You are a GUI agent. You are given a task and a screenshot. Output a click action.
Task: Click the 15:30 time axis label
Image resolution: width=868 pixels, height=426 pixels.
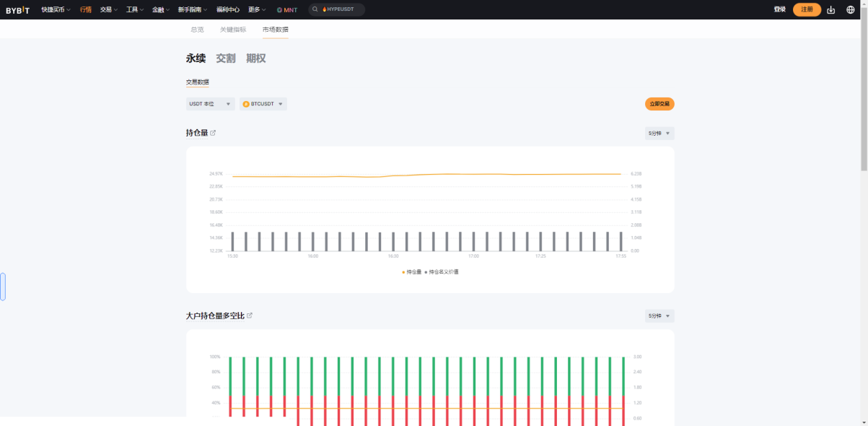pyautogui.click(x=232, y=256)
